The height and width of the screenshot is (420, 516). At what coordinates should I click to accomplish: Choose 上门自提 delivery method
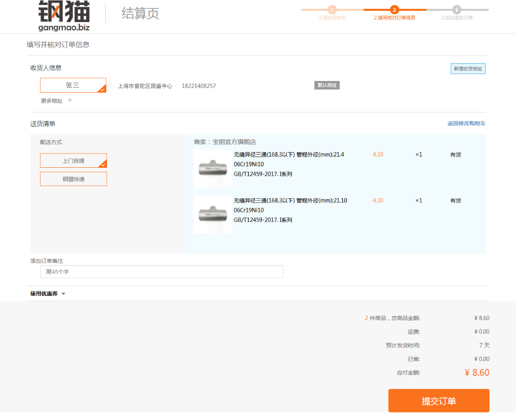pyautogui.click(x=74, y=160)
